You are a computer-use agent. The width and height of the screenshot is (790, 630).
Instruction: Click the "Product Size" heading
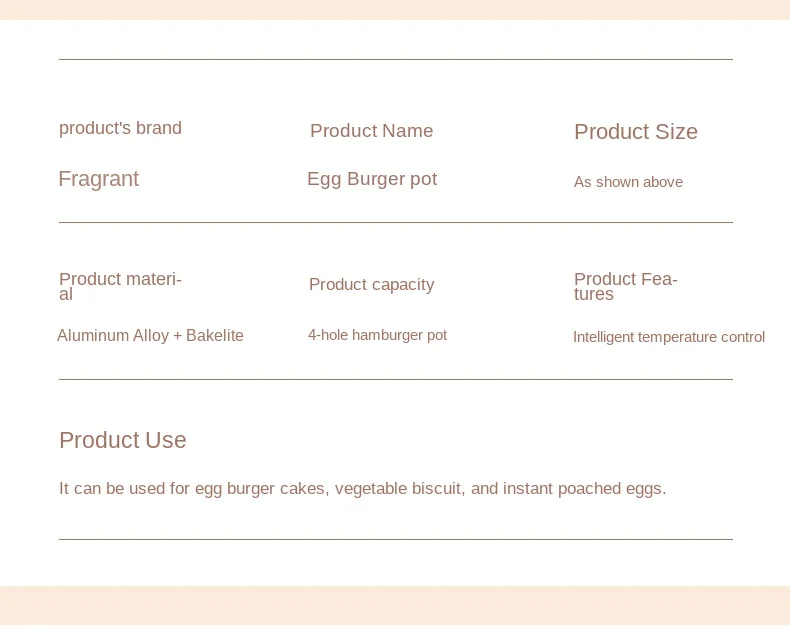click(x=636, y=132)
